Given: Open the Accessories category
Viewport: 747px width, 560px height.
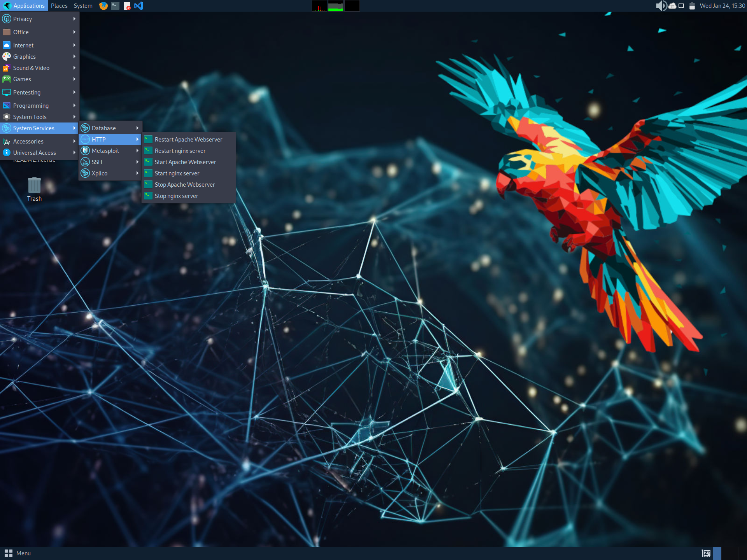Looking at the screenshot, I should 39,141.
